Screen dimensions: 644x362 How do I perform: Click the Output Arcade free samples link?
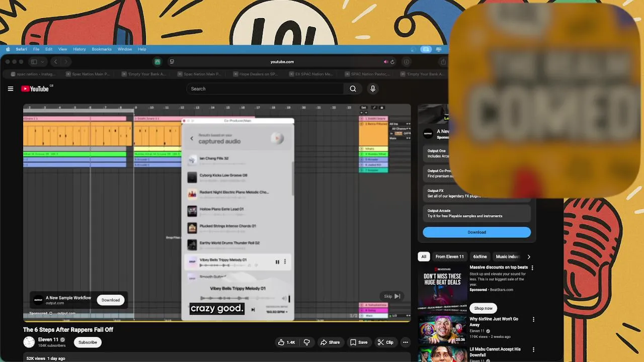(x=476, y=213)
